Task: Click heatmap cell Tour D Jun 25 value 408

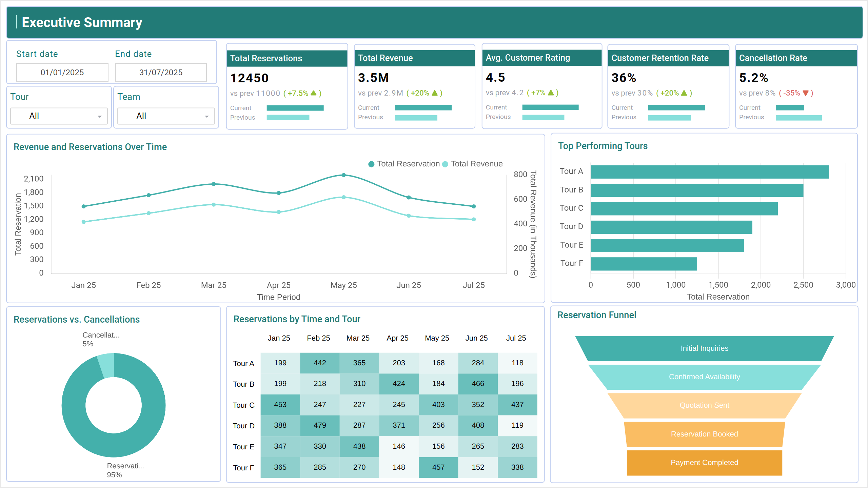Action: coord(478,425)
